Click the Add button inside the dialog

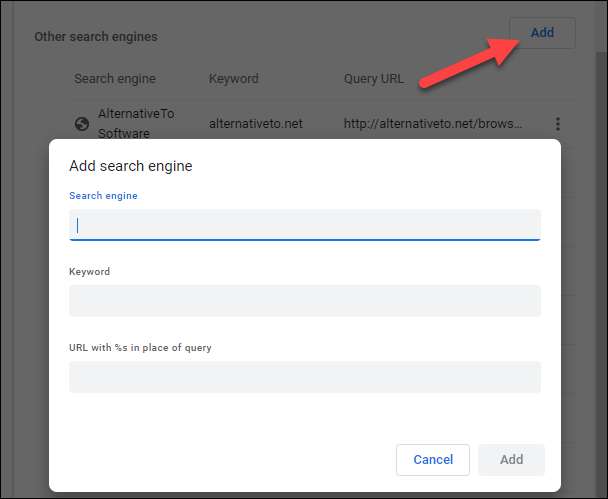(x=511, y=460)
